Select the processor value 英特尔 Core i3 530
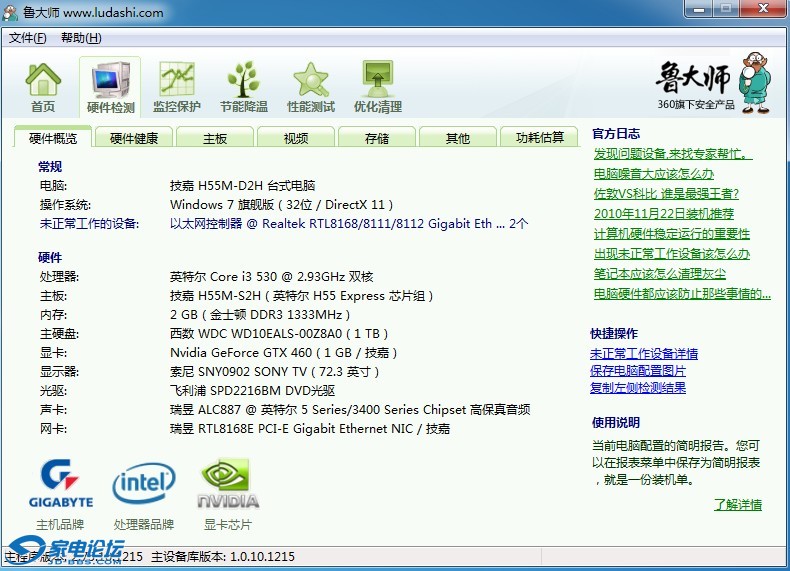The height and width of the screenshot is (571, 790). point(272,277)
